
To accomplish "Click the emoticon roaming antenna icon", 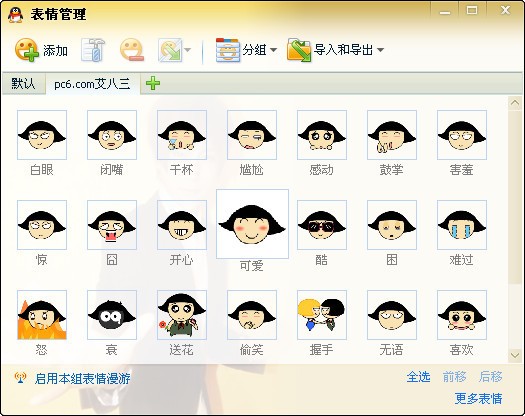I will pos(20,378).
